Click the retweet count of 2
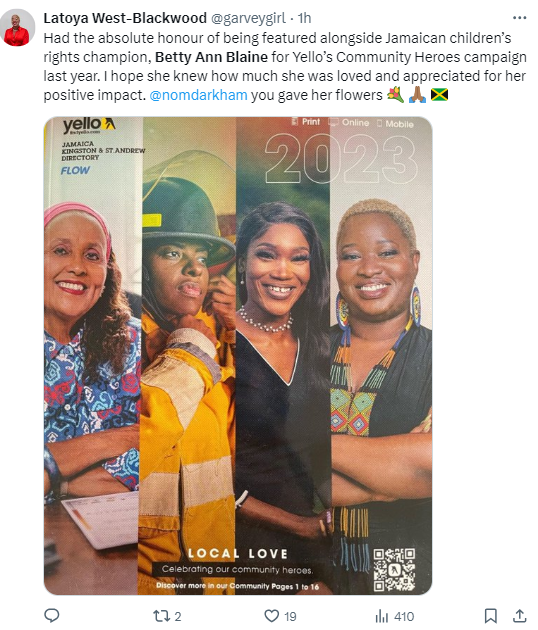 coord(178,616)
